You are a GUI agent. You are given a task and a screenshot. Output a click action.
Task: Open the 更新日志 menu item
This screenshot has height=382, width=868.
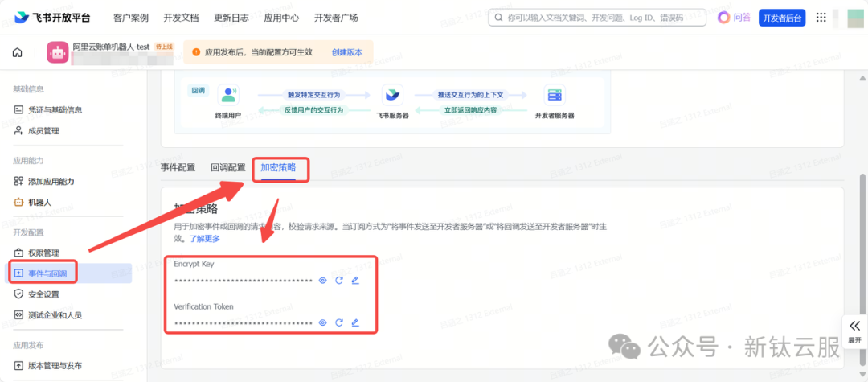(231, 18)
